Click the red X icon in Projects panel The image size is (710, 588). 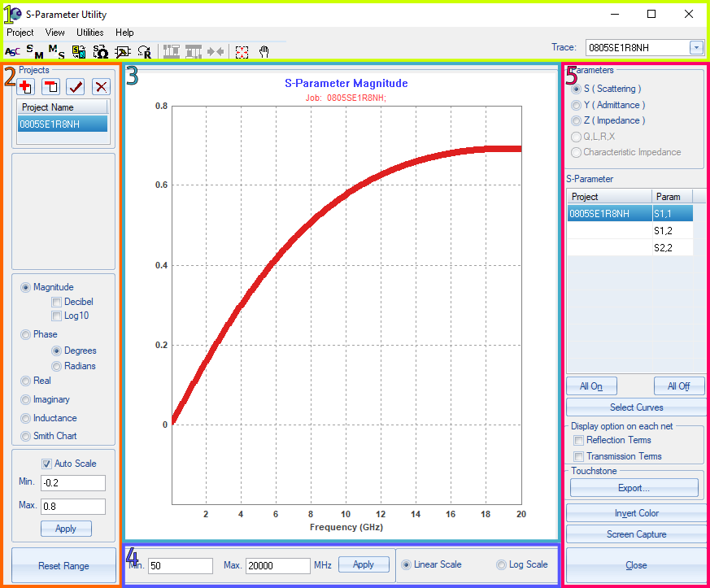click(x=101, y=87)
